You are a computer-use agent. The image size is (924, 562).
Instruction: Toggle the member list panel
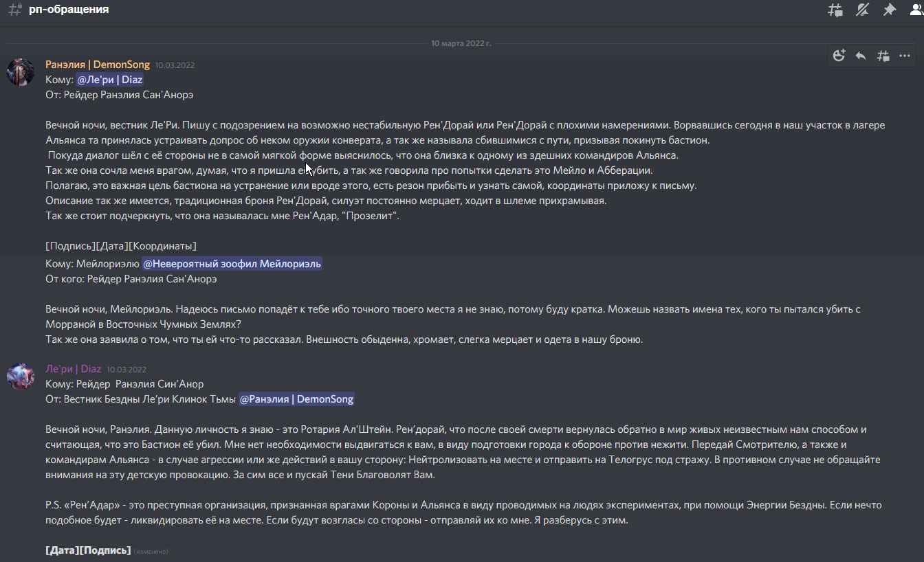[916, 10]
